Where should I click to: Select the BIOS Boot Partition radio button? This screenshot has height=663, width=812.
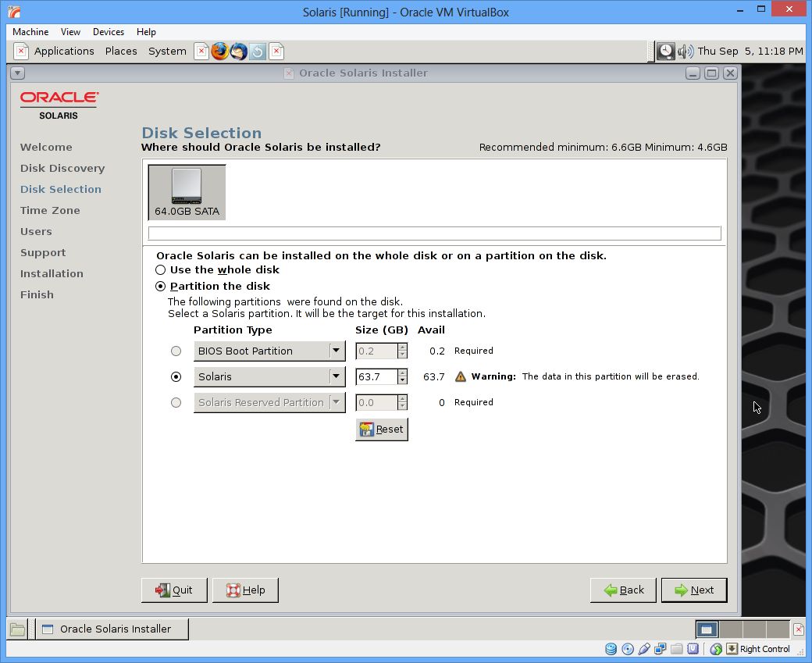[176, 351]
